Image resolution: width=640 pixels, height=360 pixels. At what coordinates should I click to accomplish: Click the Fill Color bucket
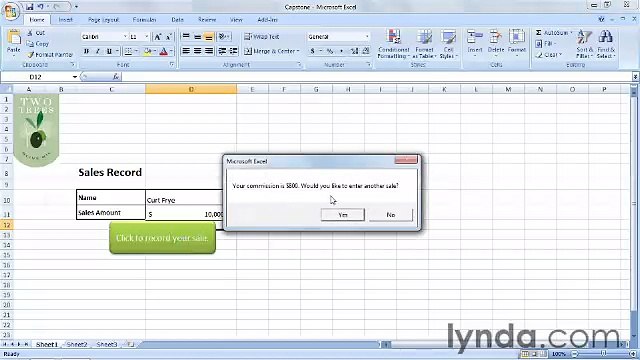(147, 51)
